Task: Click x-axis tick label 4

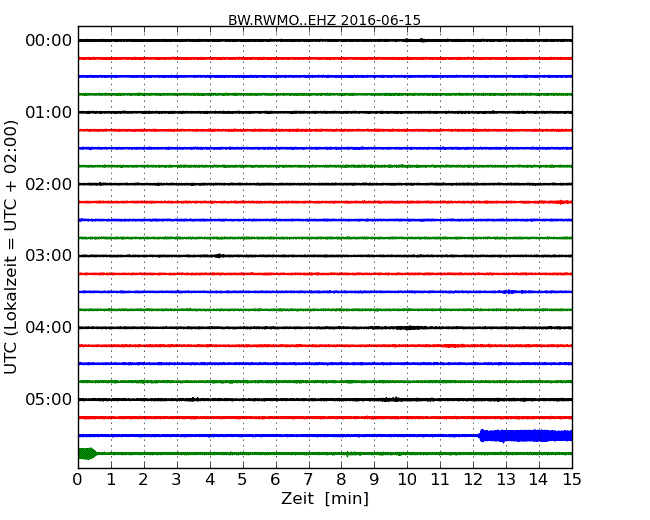Action: (x=210, y=480)
